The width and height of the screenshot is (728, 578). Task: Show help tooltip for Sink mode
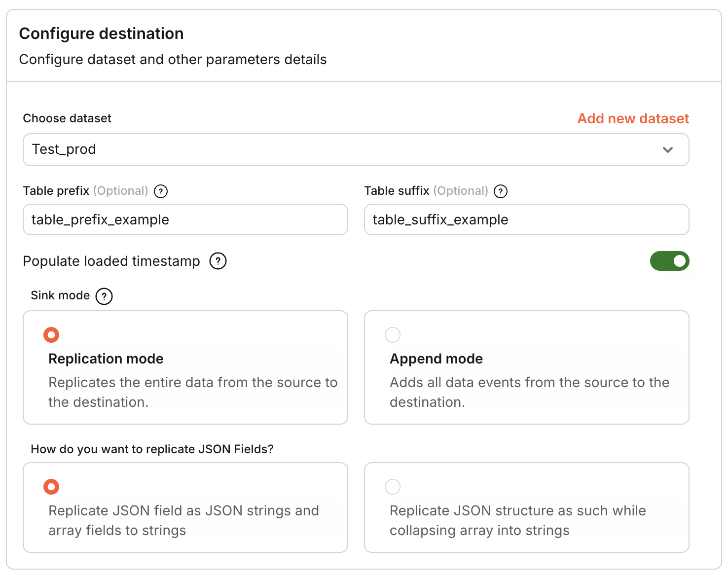pos(104,296)
